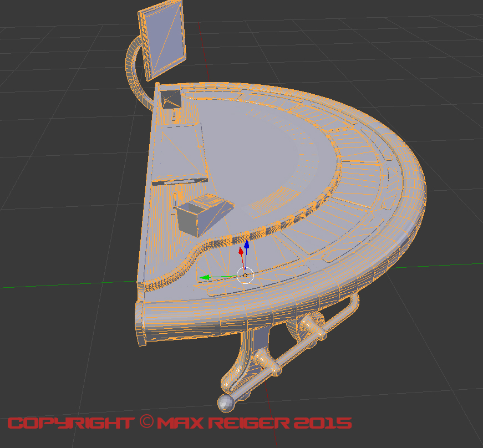Click the white circle at gizmo center

[245, 275]
